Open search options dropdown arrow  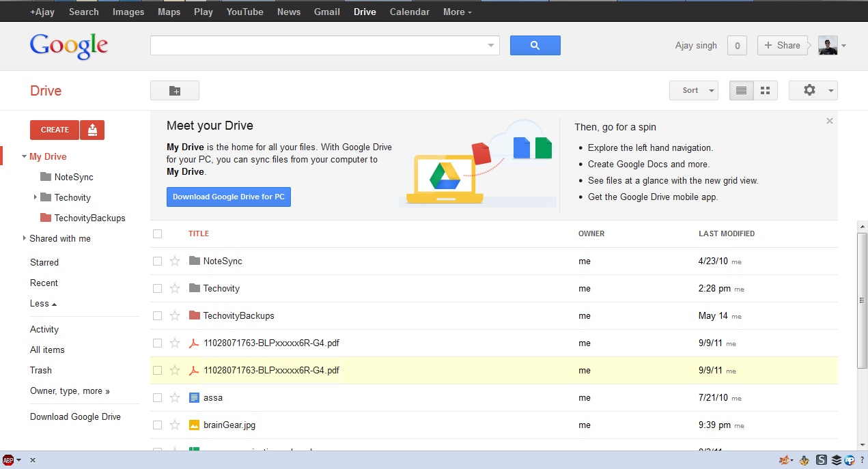[x=490, y=46]
